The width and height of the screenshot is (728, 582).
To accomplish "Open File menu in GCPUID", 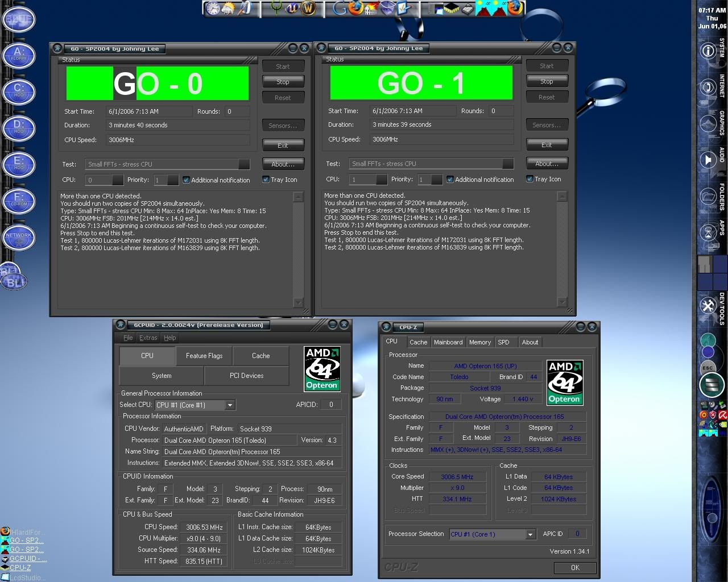I will (128, 338).
